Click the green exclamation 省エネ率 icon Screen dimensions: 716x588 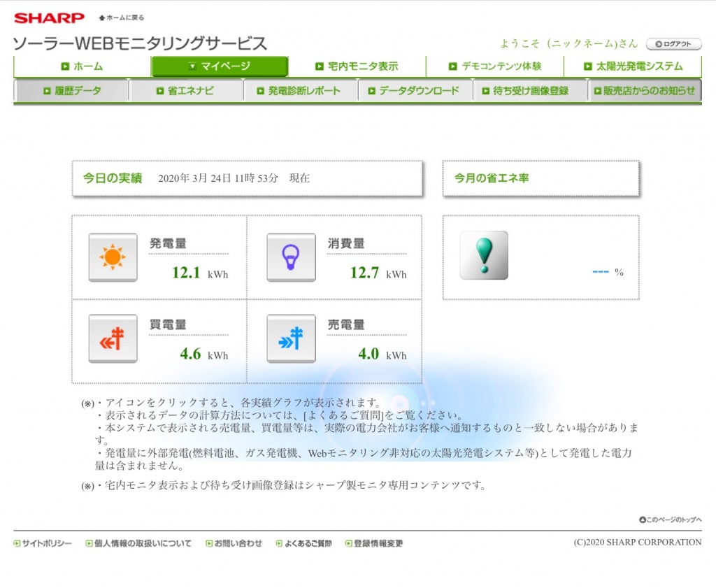click(x=484, y=255)
